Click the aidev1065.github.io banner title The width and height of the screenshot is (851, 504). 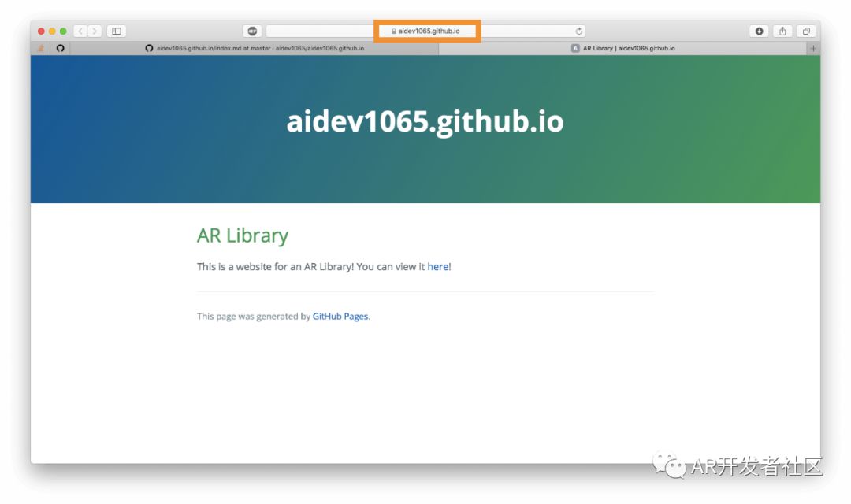[x=425, y=122]
